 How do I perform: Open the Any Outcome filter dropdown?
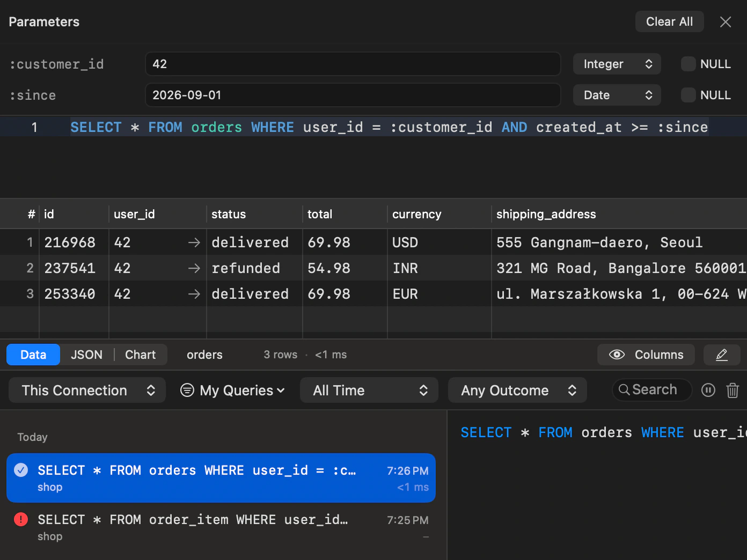click(x=517, y=390)
